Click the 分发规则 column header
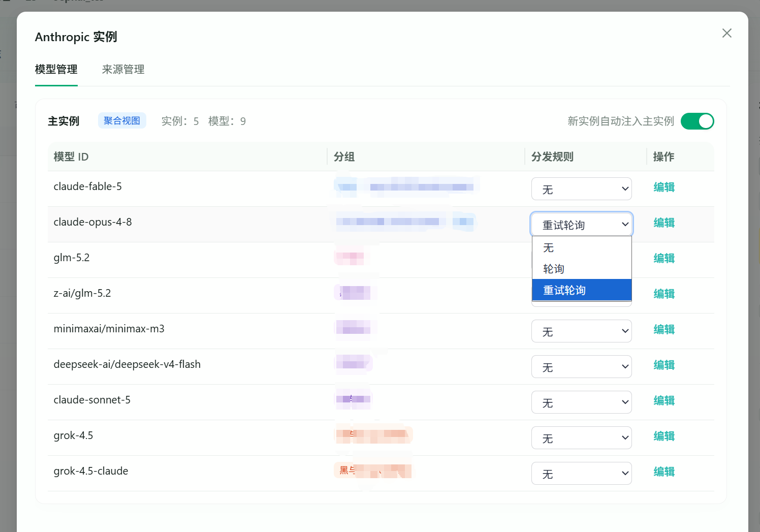 (x=552, y=157)
